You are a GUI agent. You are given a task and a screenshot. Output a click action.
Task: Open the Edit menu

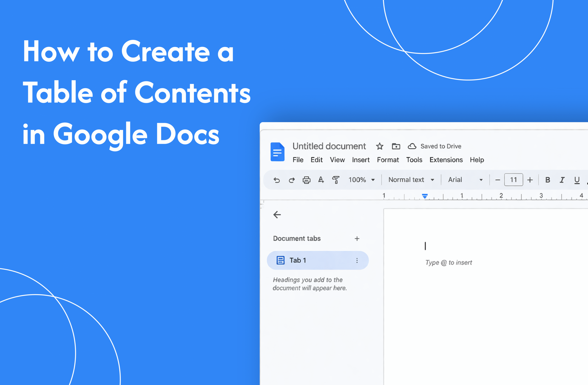tap(317, 160)
